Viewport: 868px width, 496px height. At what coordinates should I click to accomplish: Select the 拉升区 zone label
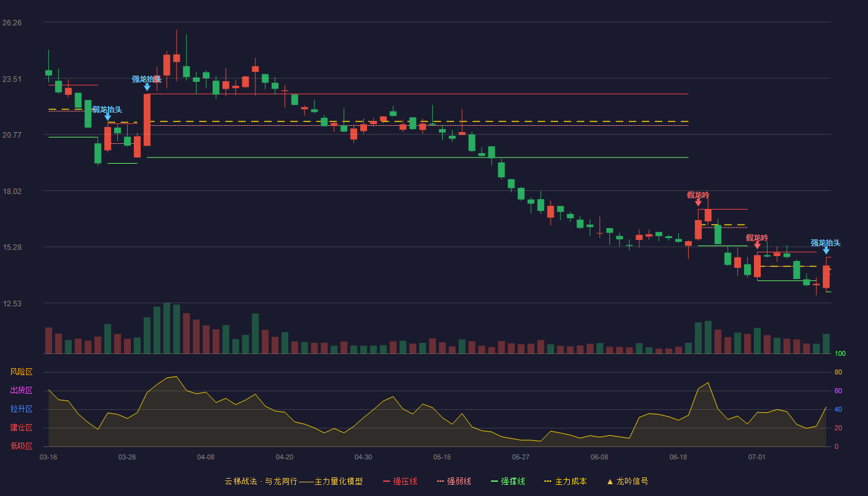[21, 409]
